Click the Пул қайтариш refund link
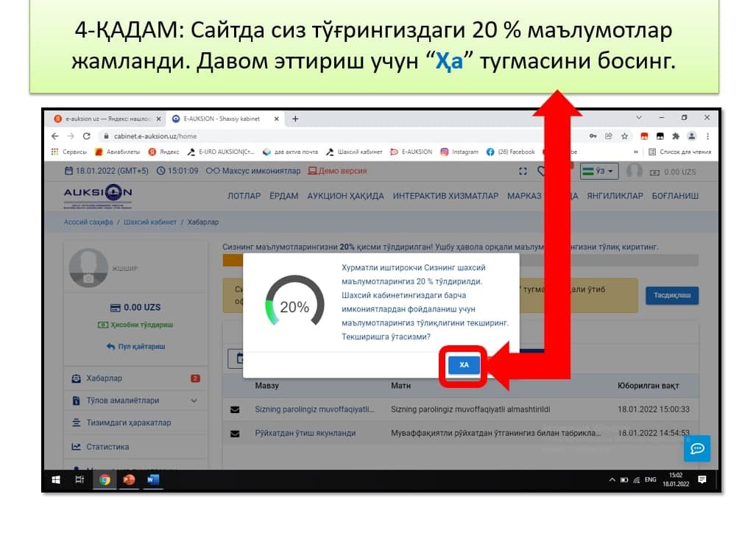The width and height of the screenshot is (756, 547). coord(136,346)
